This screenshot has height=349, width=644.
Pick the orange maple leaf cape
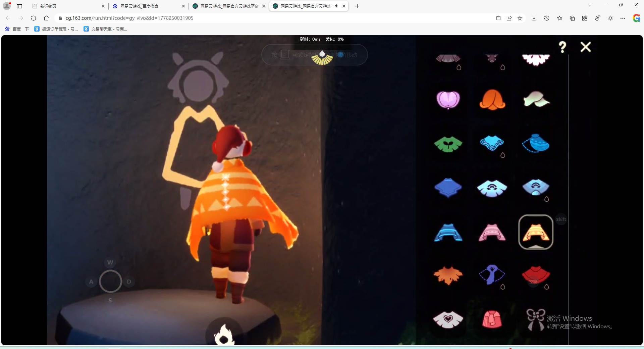pos(448,276)
